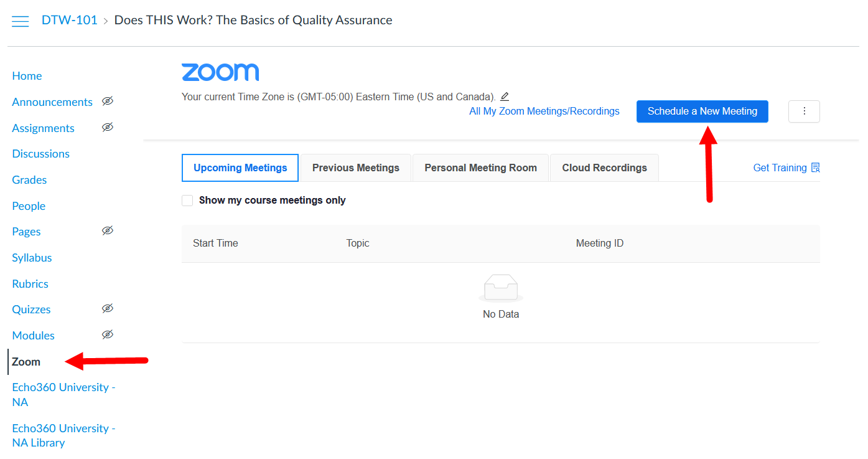Viewport: 868px width, 459px height.
Task: Open the Rubrics page
Action: click(30, 284)
